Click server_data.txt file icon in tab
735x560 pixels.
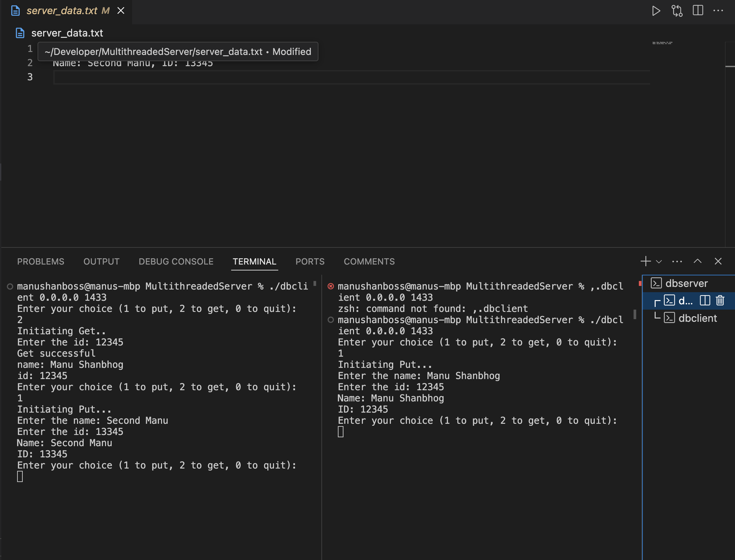(x=15, y=11)
